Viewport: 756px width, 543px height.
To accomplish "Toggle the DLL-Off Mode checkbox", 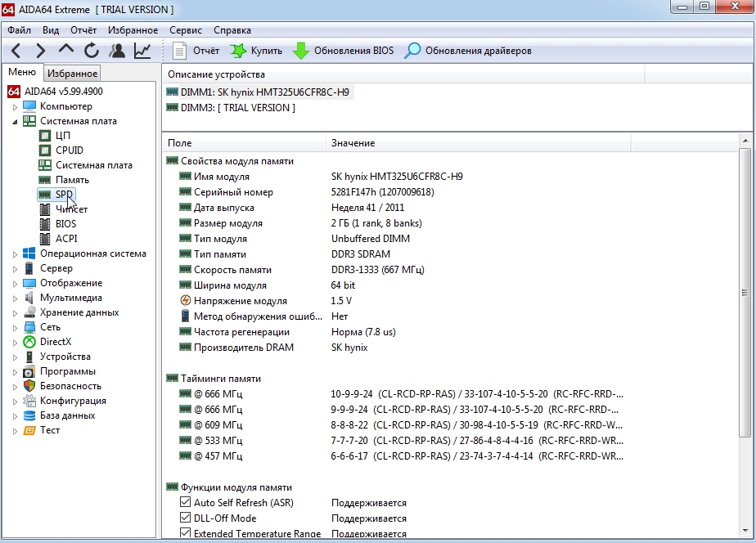I will click(x=185, y=518).
